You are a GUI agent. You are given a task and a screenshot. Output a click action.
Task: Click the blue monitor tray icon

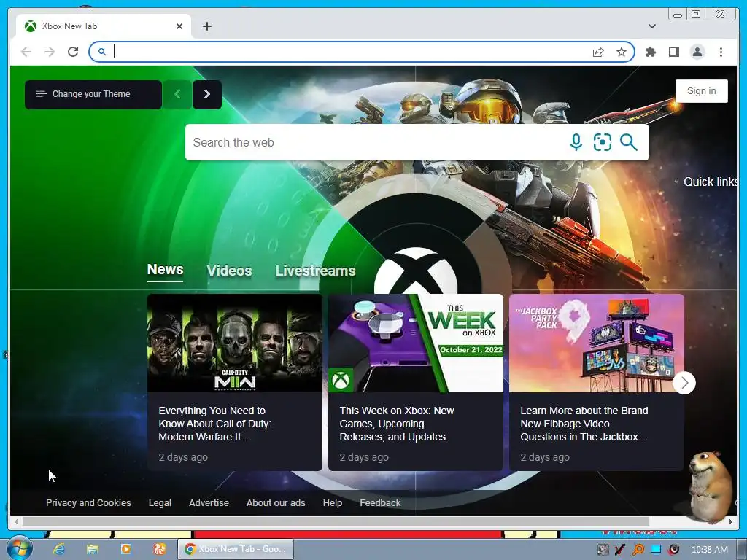pos(656,550)
